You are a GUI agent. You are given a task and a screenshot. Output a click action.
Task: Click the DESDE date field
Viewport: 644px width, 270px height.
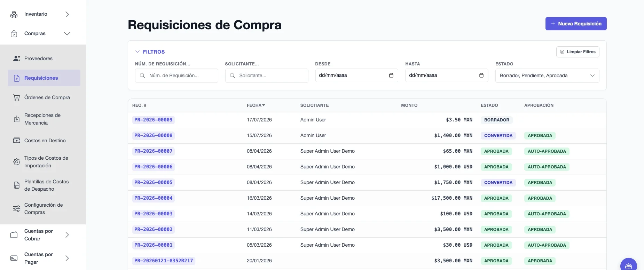[356, 76]
